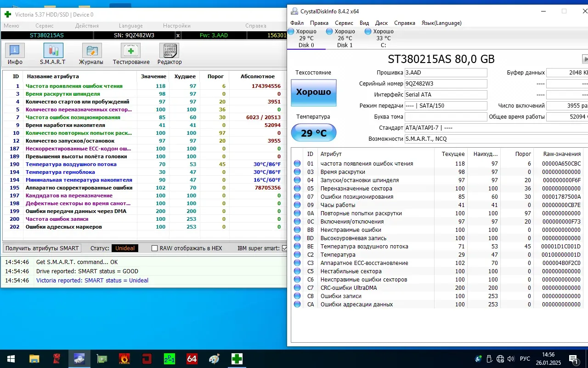The image size is (588, 368).
Task: Open the Диск menu in CrystalDiskInfo
Action: [381, 23]
